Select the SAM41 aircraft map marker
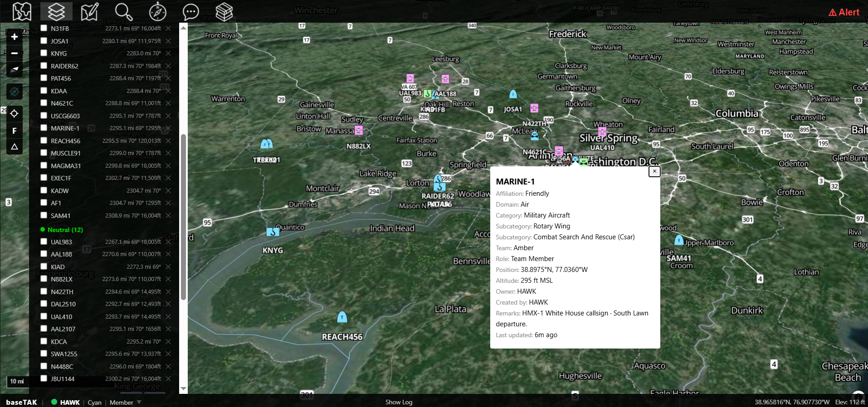Image resolution: width=868 pixels, height=407 pixels. [x=679, y=240]
